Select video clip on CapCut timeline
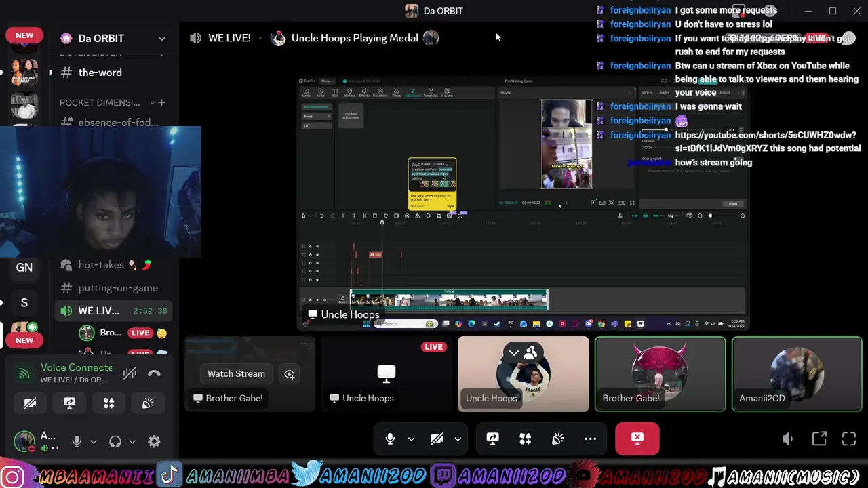 pyautogui.click(x=448, y=300)
